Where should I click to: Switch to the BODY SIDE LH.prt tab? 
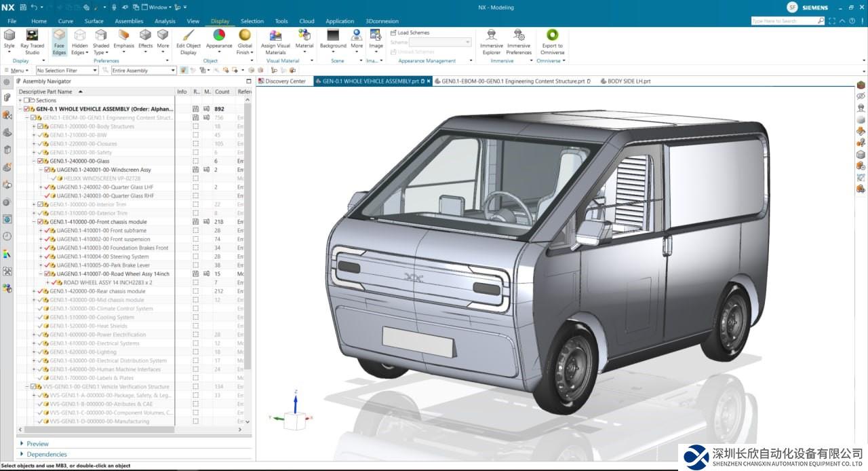(x=628, y=81)
